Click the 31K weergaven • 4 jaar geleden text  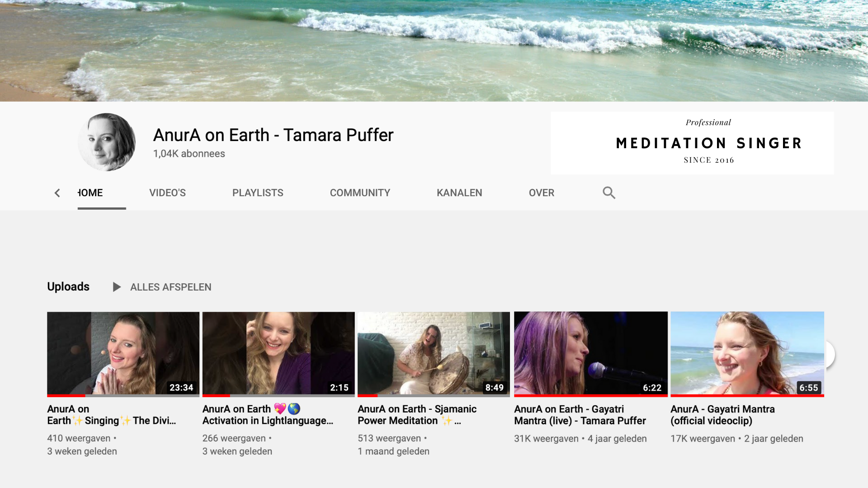coord(580,439)
